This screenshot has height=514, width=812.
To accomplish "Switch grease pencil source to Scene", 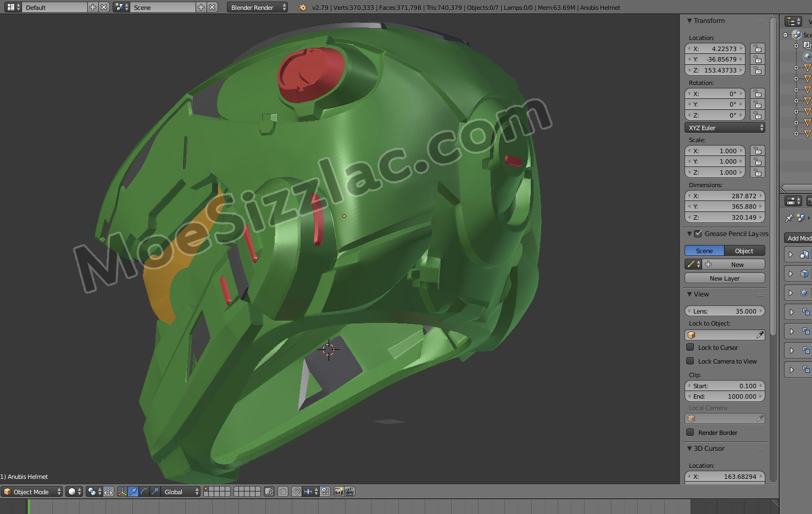I will [x=704, y=250].
